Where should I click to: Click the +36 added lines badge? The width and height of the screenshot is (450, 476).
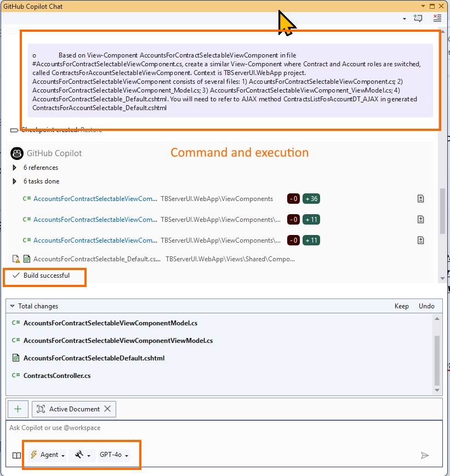[x=311, y=199]
